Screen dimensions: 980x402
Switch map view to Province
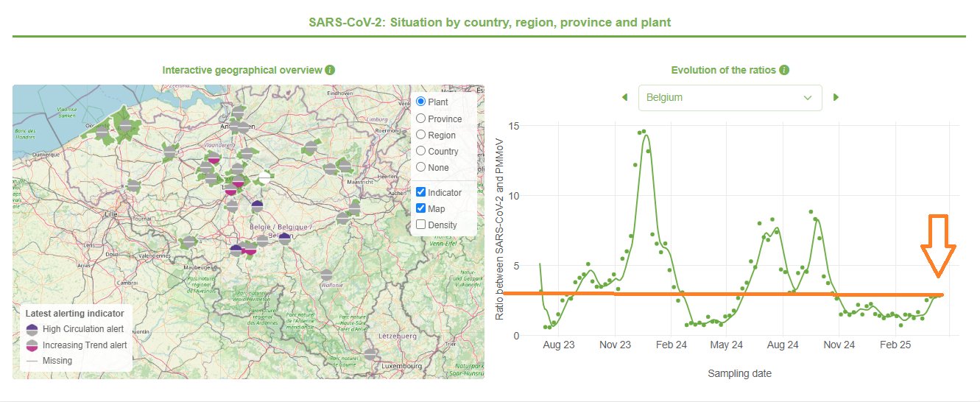tap(421, 119)
